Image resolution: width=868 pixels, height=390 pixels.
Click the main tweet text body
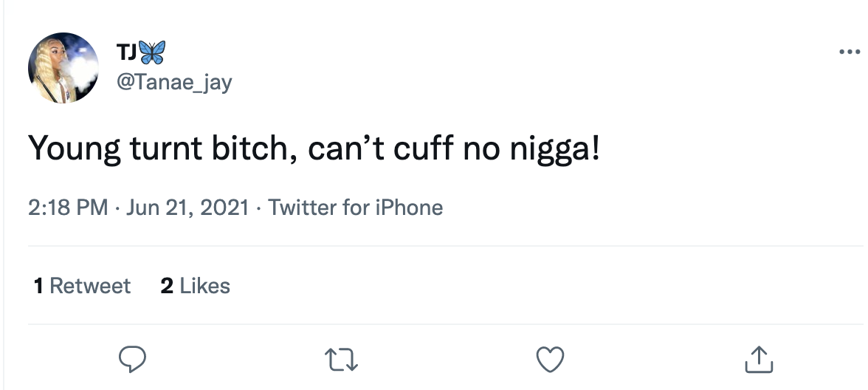click(314, 151)
